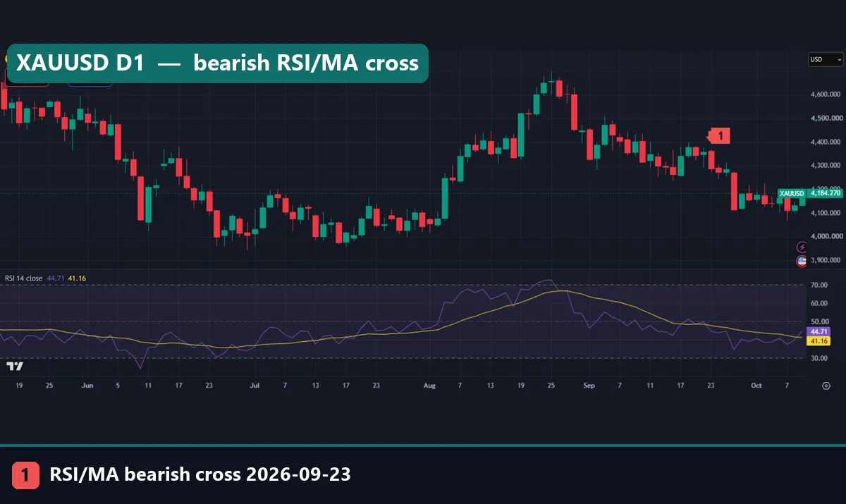846x504 pixels.
Task: Open the USD currency dropdown
Action: pos(825,60)
